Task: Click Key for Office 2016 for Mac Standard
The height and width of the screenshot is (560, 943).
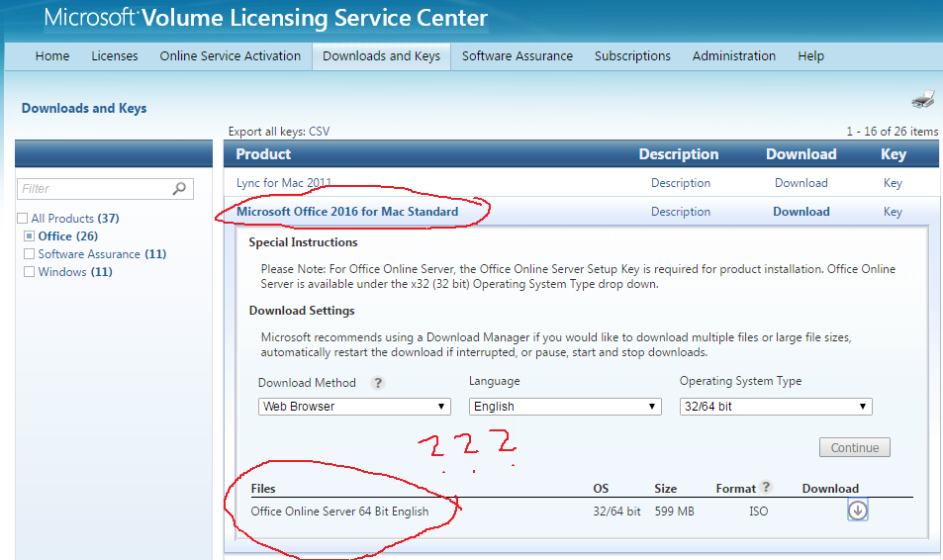Action: (x=893, y=212)
